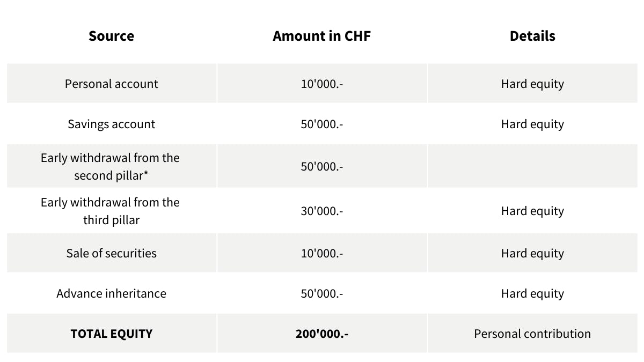
Task: Click the Advance inheritance amount 50'000.-
Action: pos(321,293)
